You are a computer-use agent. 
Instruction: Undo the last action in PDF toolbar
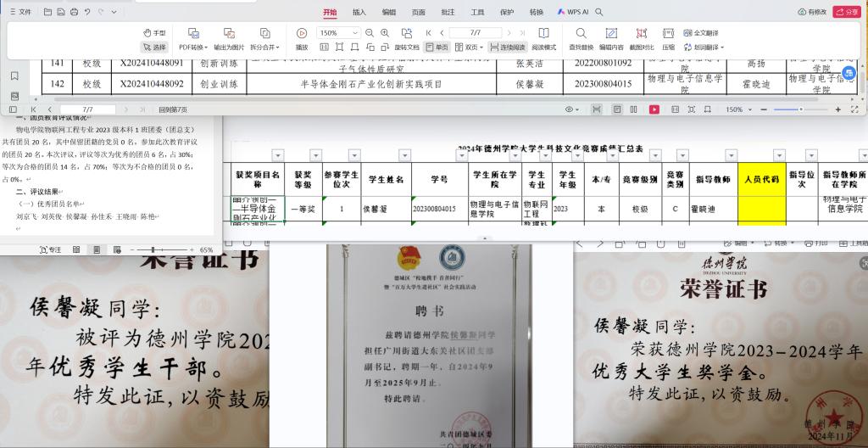tap(87, 12)
